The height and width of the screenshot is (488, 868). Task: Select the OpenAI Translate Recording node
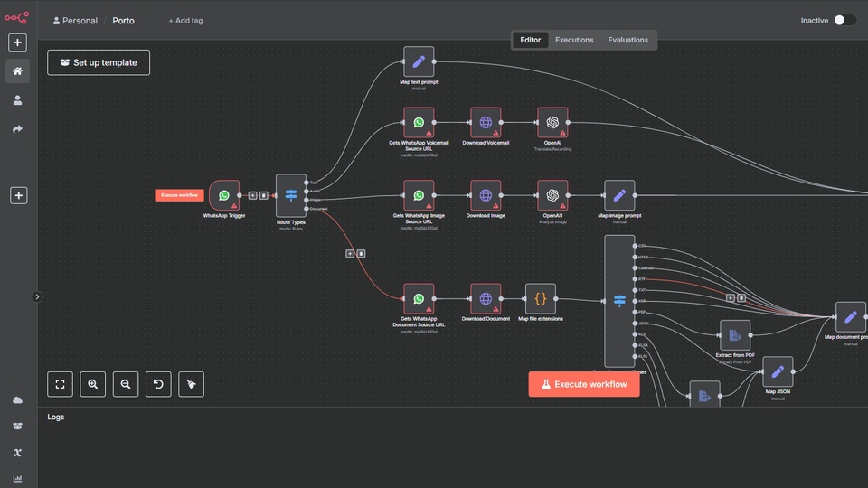pos(552,122)
